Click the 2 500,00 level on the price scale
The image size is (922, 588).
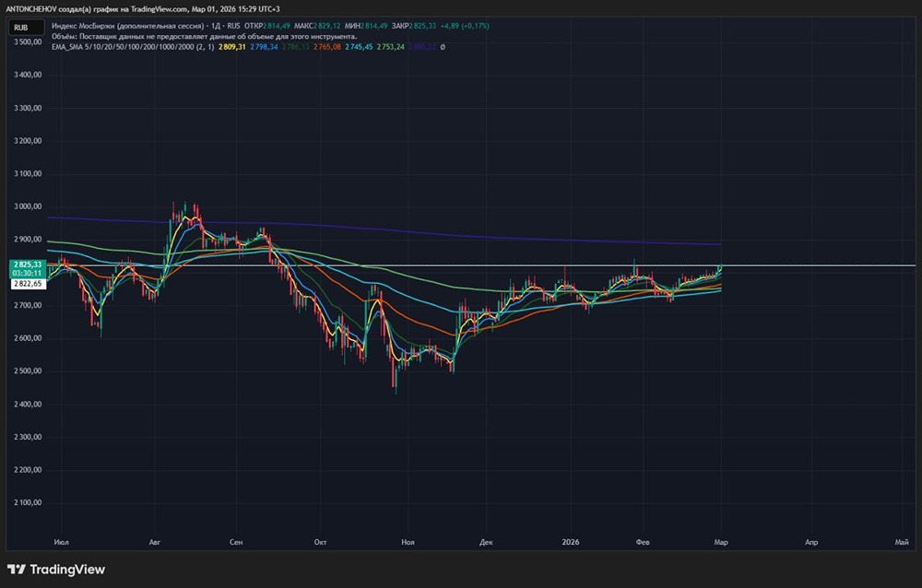coord(28,371)
